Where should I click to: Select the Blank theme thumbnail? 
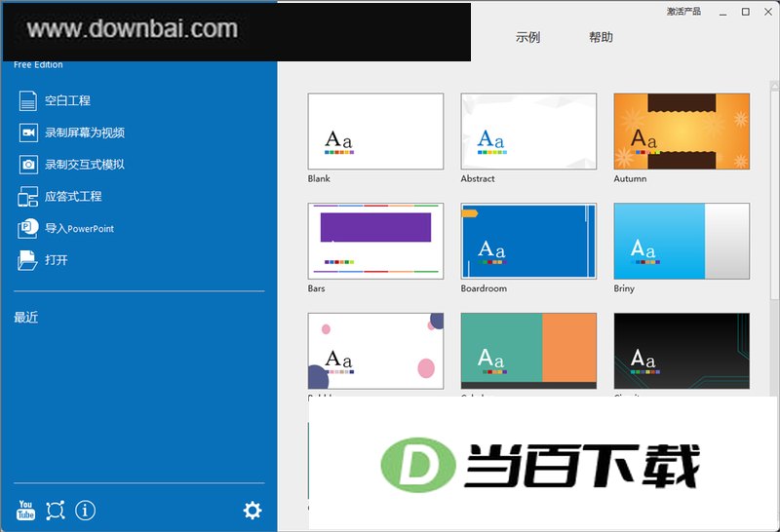(x=375, y=132)
